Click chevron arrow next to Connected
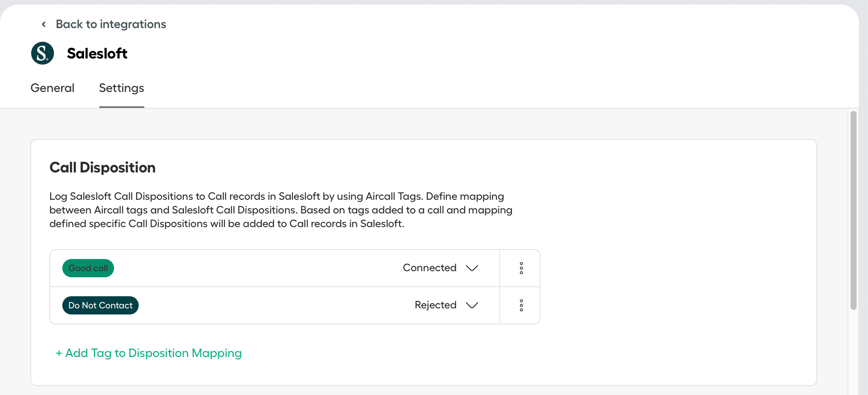This screenshot has height=395, width=868. [x=472, y=268]
